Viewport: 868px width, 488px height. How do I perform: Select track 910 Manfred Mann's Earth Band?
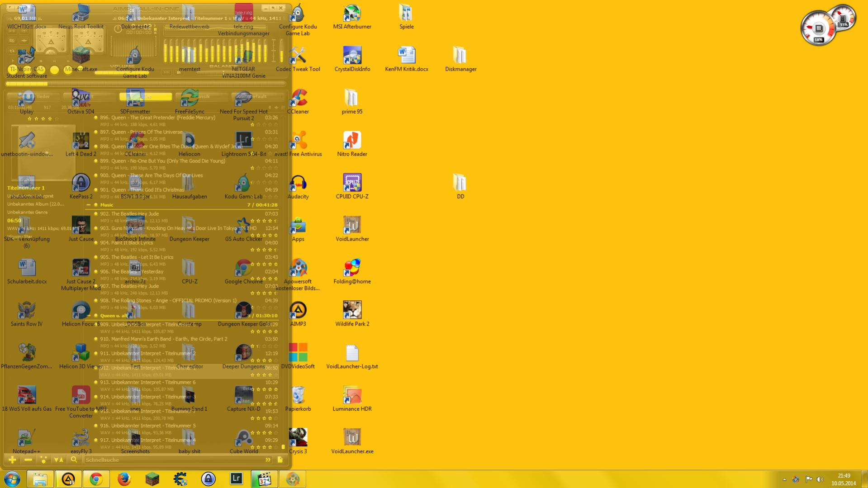pyautogui.click(x=185, y=342)
